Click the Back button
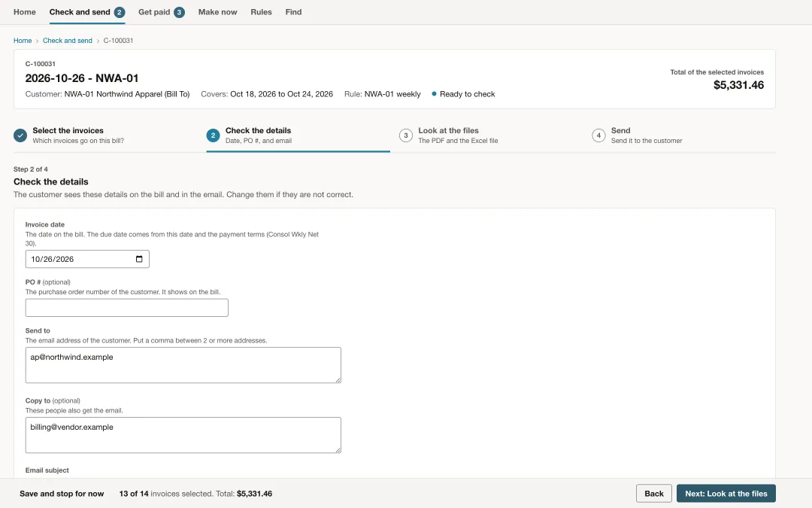 pos(653,494)
